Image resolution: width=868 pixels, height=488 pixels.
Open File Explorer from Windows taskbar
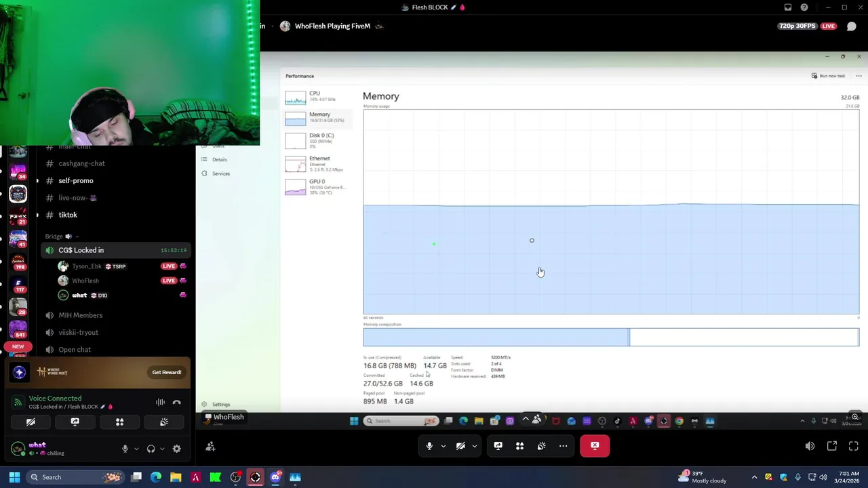[x=176, y=477]
